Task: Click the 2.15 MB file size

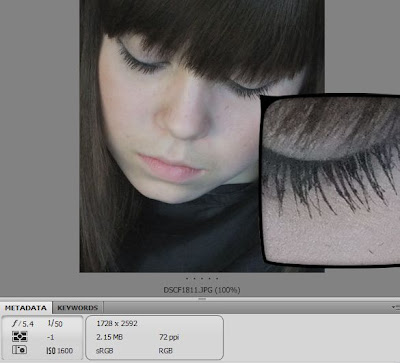Action: click(109, 337)
